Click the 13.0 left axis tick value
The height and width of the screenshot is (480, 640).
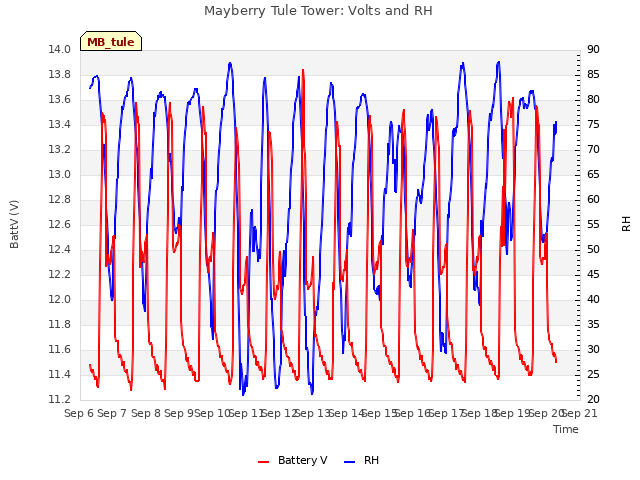click(59, 174)
